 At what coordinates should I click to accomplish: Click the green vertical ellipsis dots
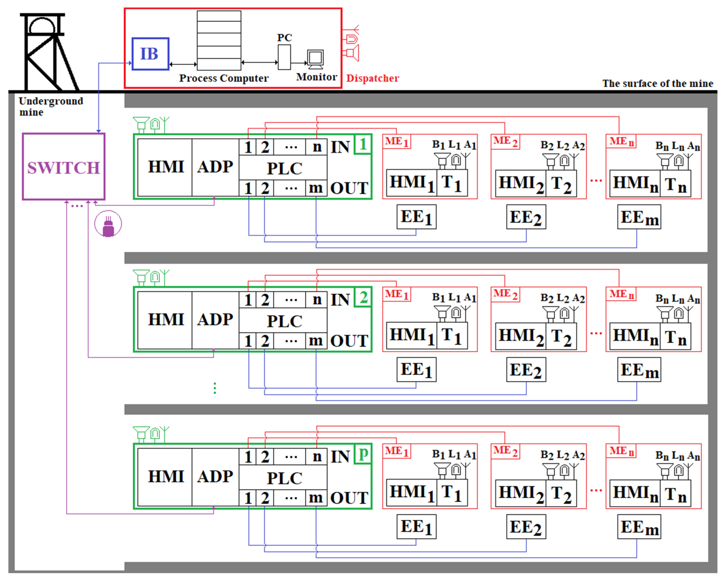point(215,388)
